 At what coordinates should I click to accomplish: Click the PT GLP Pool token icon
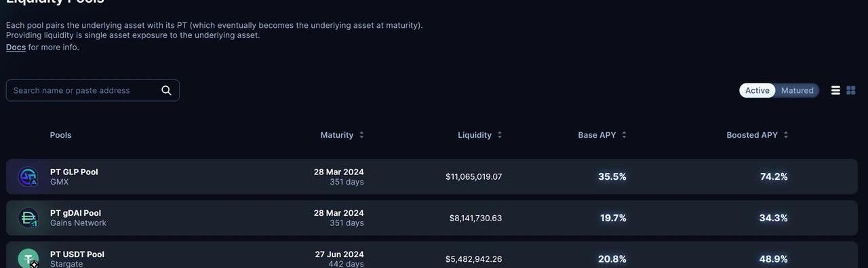(28, 177)
